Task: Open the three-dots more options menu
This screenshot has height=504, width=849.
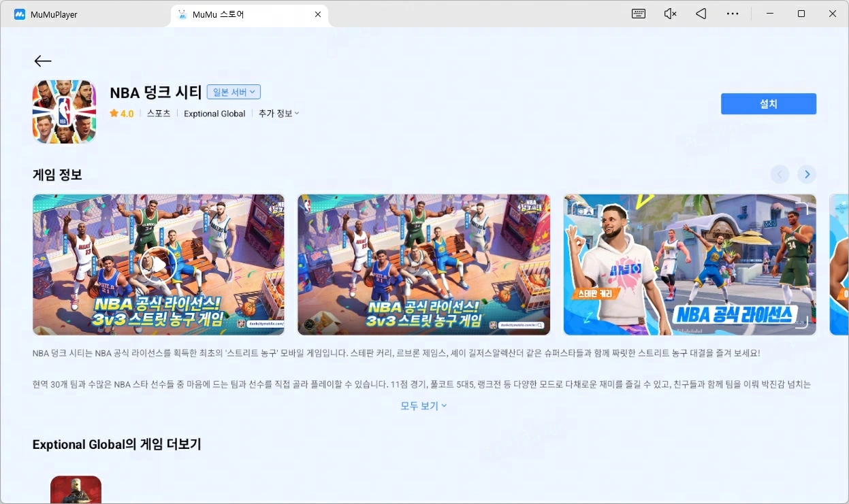Action: point(733,14)
